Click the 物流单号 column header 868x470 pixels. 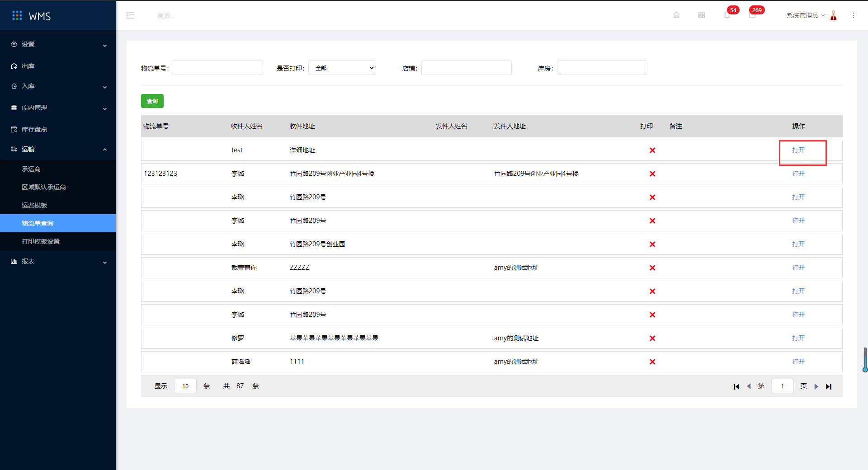coord(156,126)
